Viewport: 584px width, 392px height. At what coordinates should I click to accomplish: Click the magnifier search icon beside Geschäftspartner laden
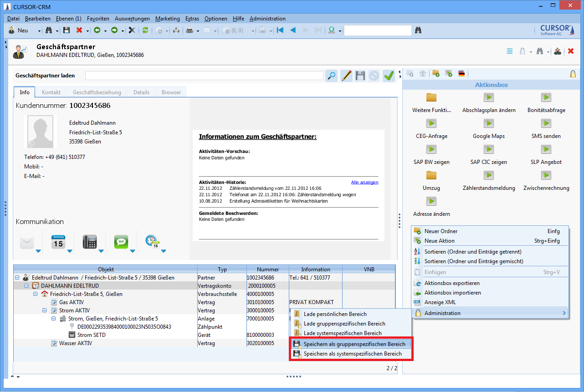[331, 76]
